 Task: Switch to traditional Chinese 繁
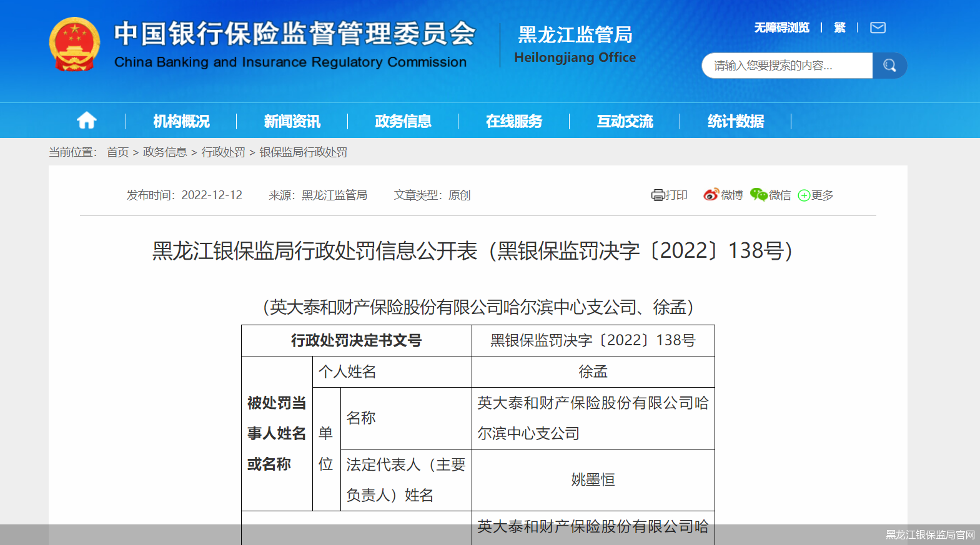click(x=839, y=27)
